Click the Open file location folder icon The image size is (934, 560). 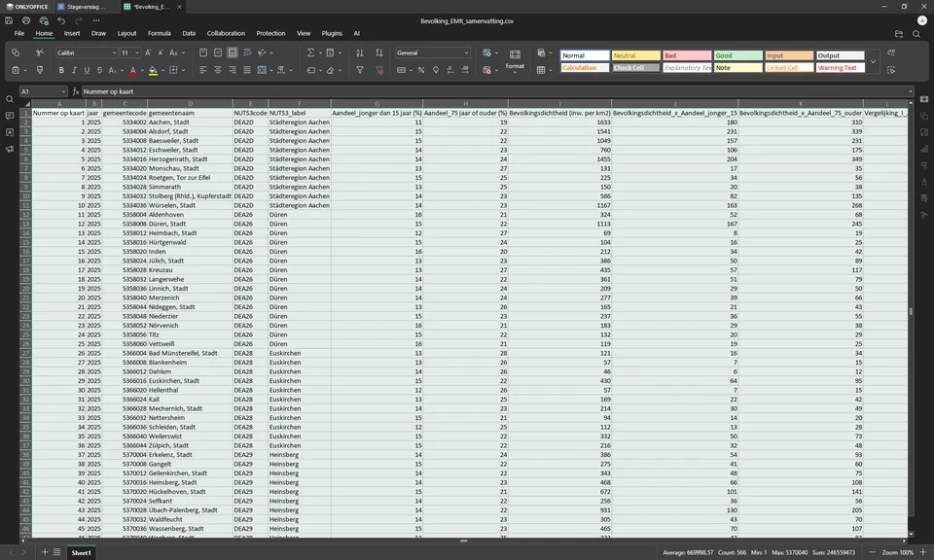(899, 34)
